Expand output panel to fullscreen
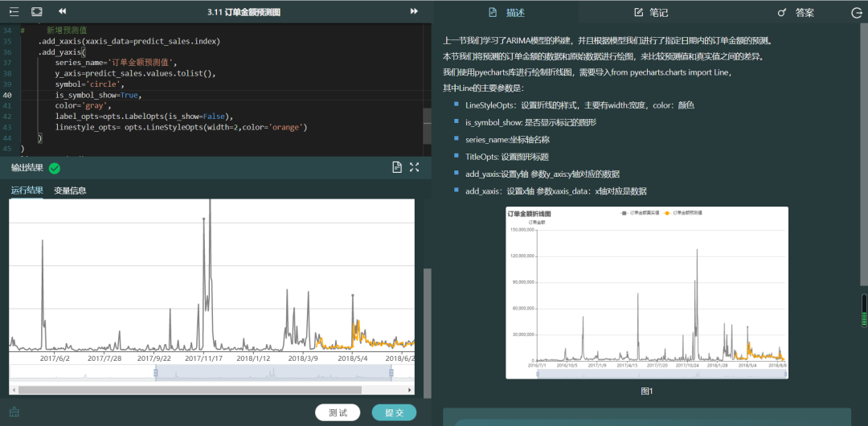Viewport: 868px width, 426px height. [414, 167]
